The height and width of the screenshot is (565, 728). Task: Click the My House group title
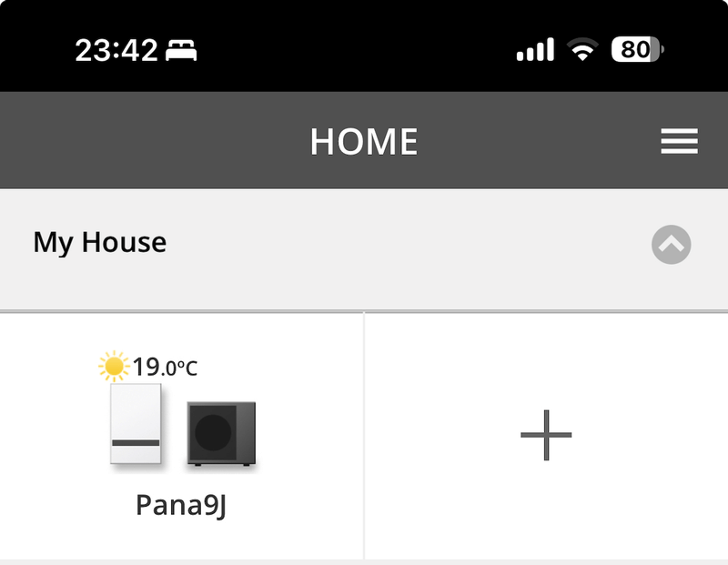[100, 243]
